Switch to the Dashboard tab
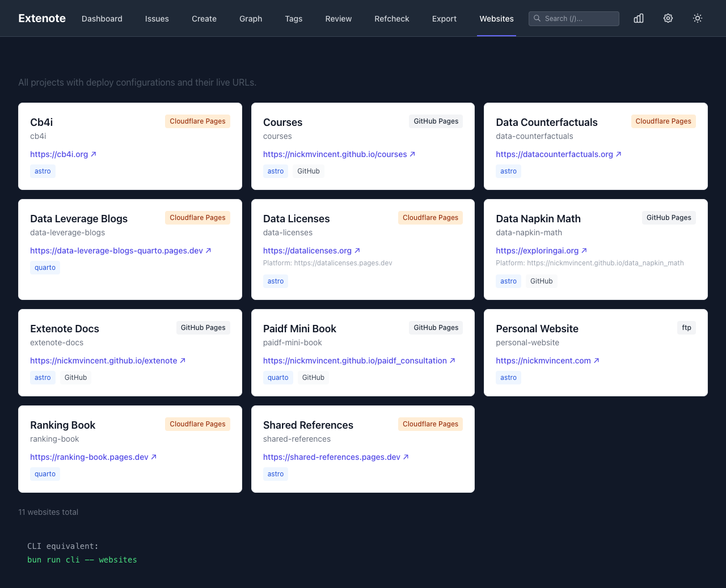Screen dimensions: 726x588 tap(102, 18)
